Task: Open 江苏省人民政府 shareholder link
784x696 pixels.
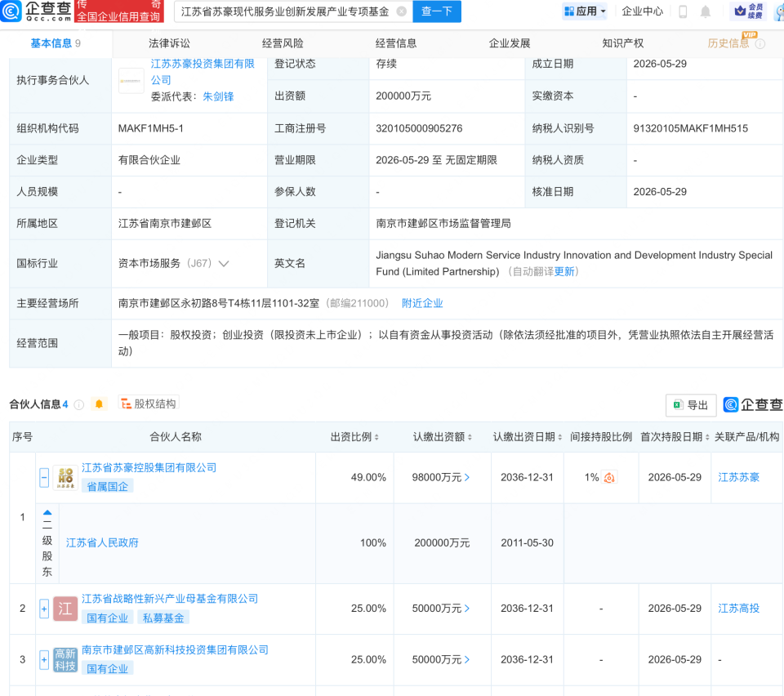Action: (102, 543)
